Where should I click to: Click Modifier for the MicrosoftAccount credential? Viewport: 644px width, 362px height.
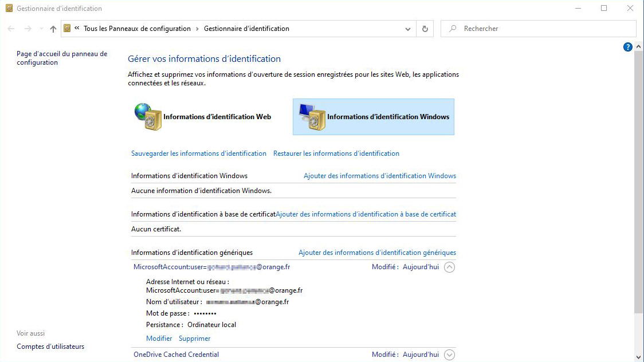tap(159, 339)
